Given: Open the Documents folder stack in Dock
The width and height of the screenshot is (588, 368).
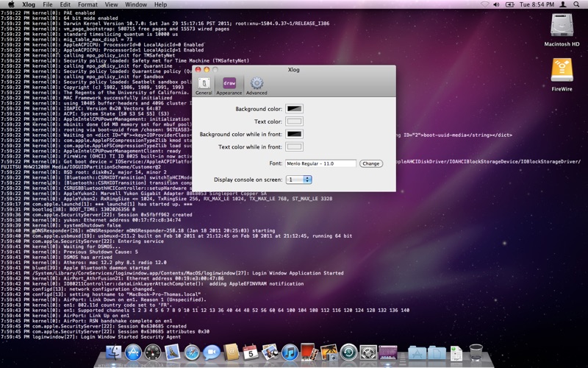Looking at the screenshot, I should [x=437, y=353].
